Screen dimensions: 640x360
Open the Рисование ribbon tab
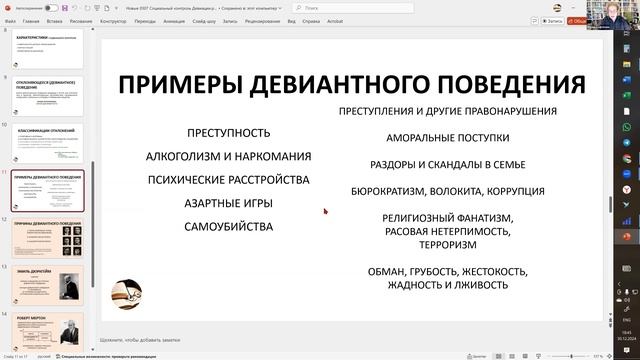pyautogui.click(x=81, y=21)
